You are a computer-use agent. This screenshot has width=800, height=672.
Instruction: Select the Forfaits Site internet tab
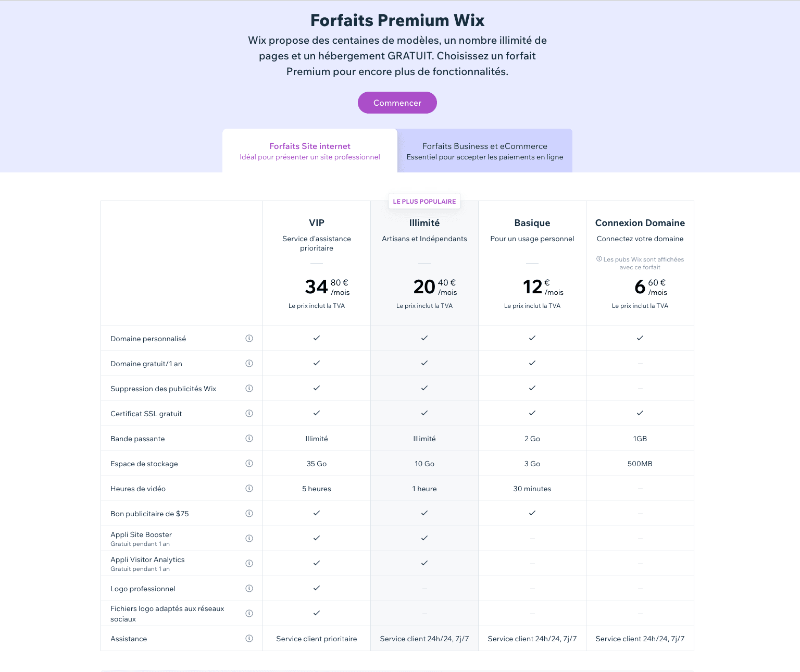310,151
